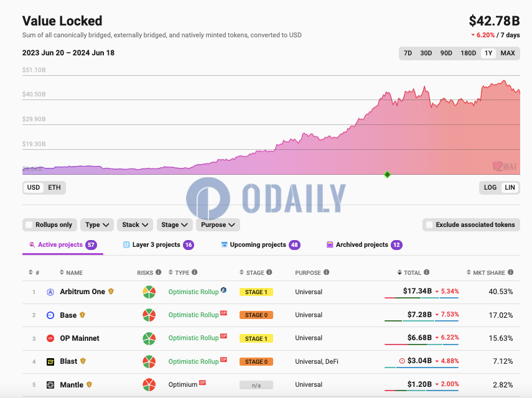Click the red alert icon on Blast total
The width and height of the screenshot is (532, 398).
coord(402,361)
